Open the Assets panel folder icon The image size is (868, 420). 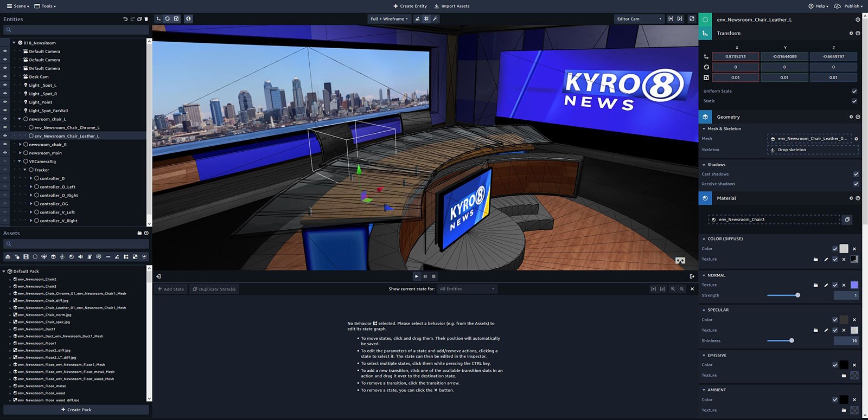click(x=139, y=233)
